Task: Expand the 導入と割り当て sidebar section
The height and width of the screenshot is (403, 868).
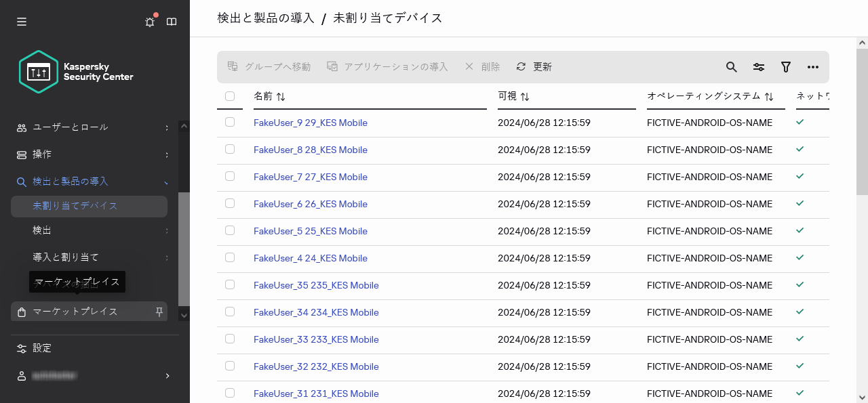Action: pos(166,257)
